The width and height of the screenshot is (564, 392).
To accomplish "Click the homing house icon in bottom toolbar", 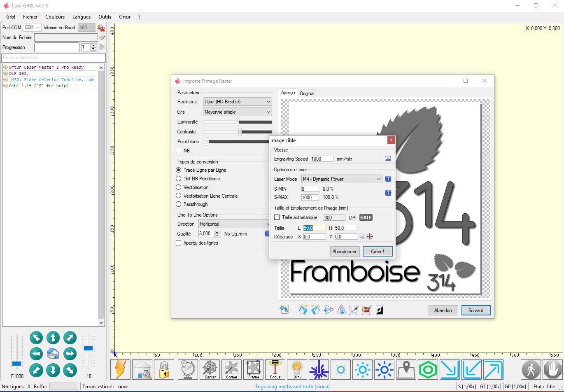I will point(142,369).
